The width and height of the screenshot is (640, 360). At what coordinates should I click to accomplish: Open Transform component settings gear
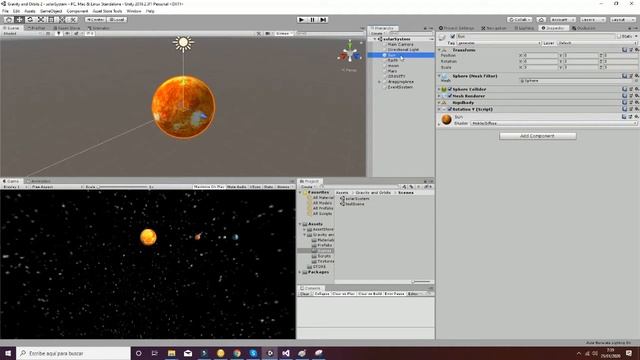(x=636, y=50)
